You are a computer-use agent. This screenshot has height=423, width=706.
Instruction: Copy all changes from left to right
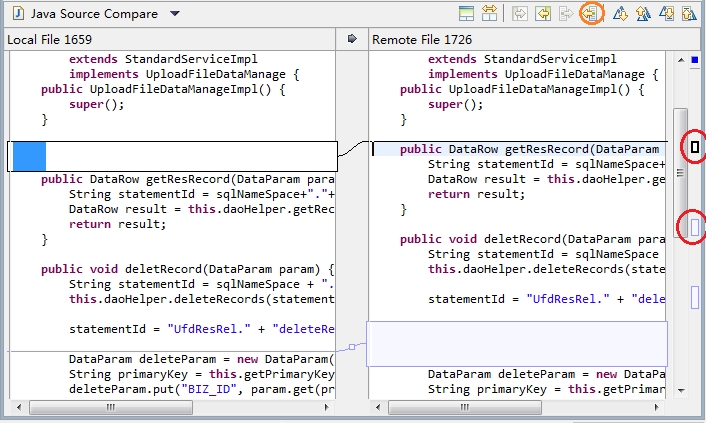(520, 14)
